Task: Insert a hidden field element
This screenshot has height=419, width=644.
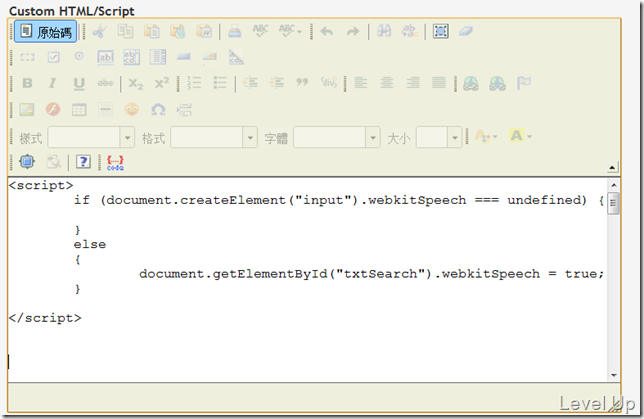Action: tap(236, 57)
